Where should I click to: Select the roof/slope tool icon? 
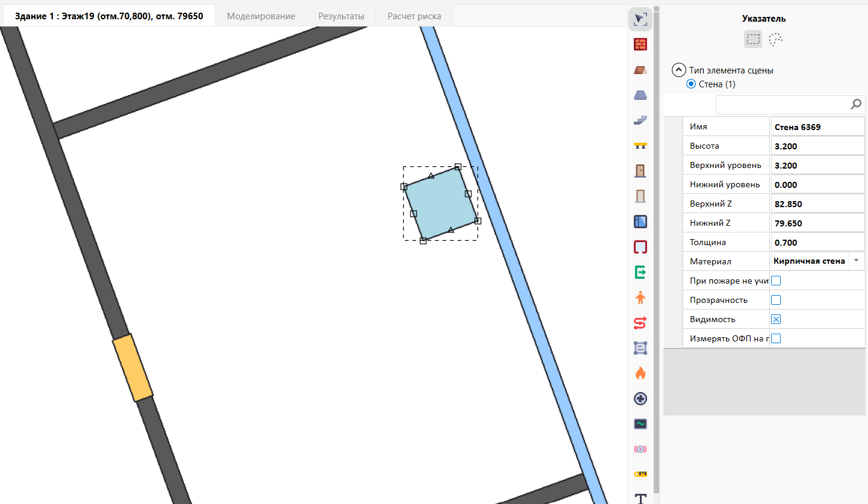click(x=640, y=70)
